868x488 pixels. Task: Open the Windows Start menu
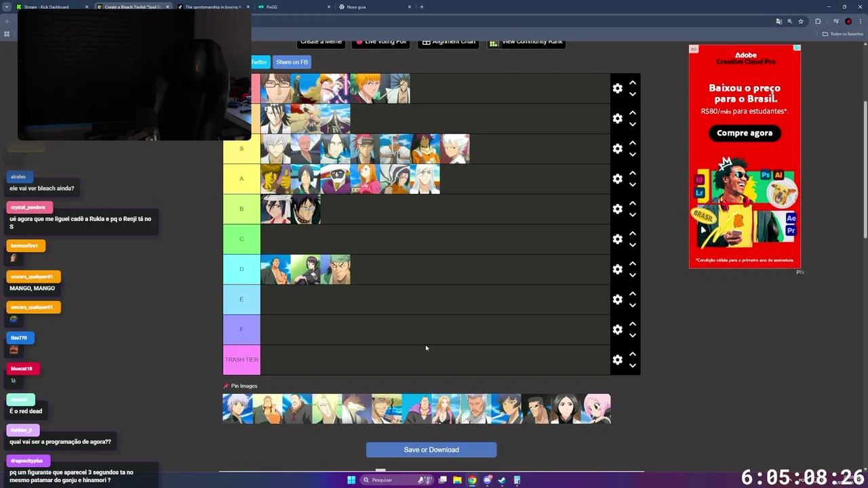(x=351, y=480)
